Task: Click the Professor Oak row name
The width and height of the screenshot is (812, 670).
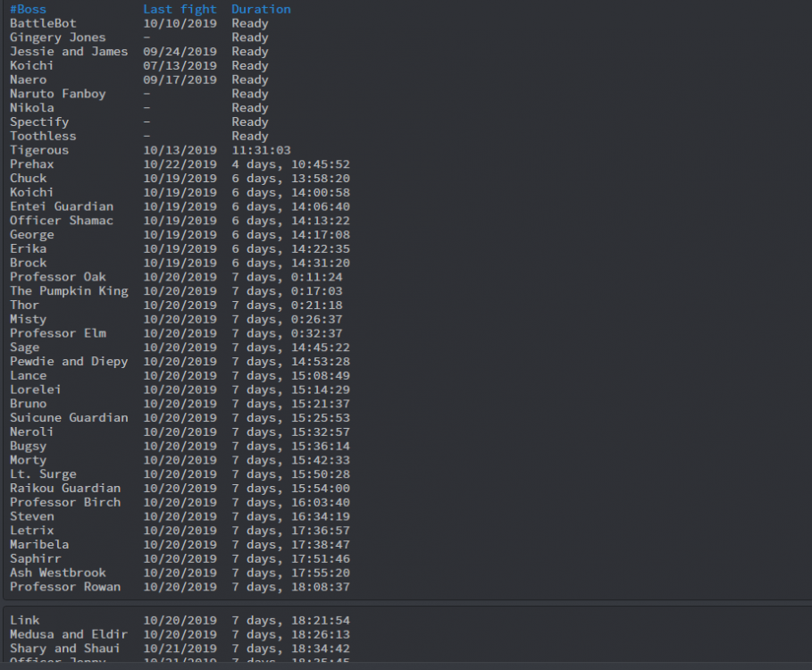Action: 57,277
